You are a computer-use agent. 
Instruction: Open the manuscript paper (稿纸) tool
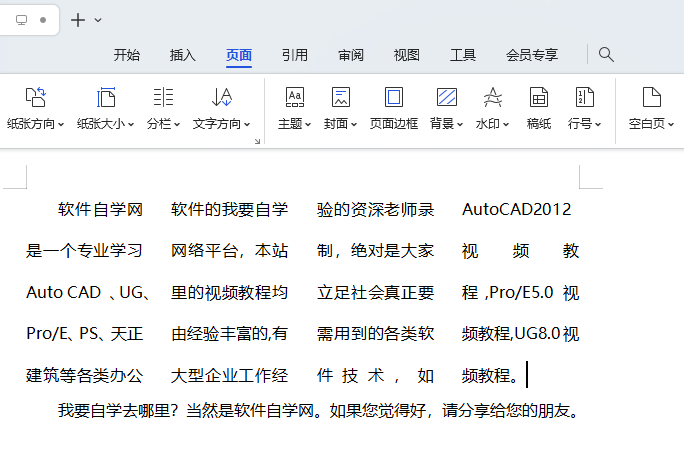[539, 109]
